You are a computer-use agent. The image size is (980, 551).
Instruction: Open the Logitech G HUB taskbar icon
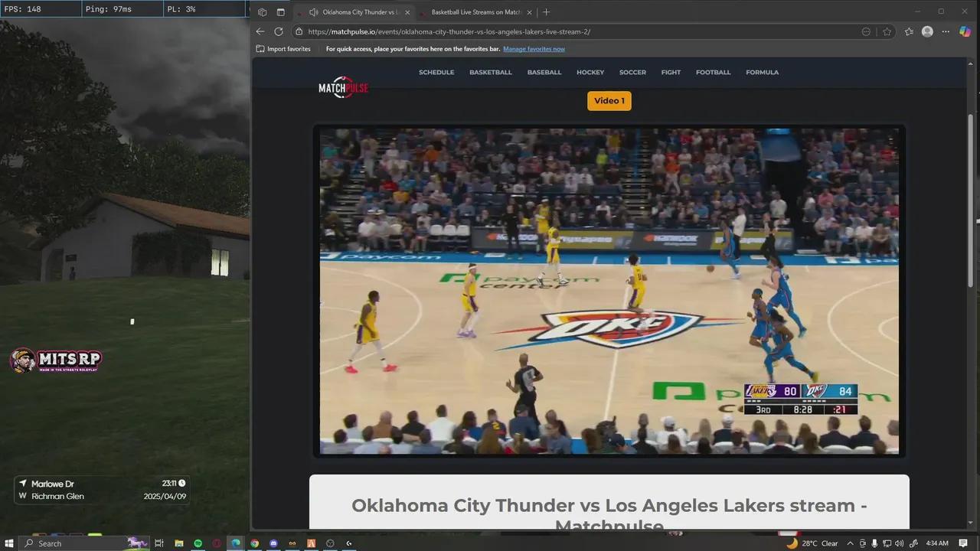[349, 543]
